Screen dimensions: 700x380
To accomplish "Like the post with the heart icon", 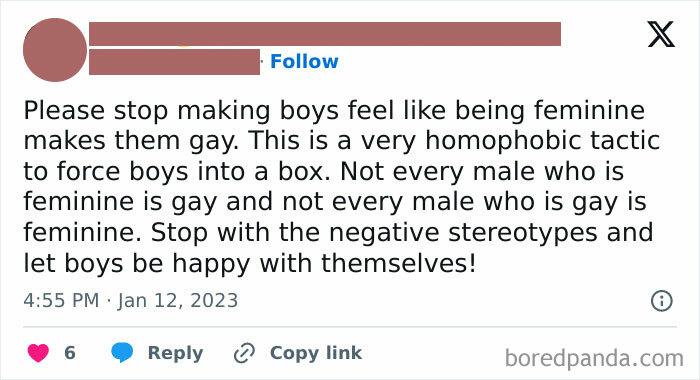I will coord(38,353).
